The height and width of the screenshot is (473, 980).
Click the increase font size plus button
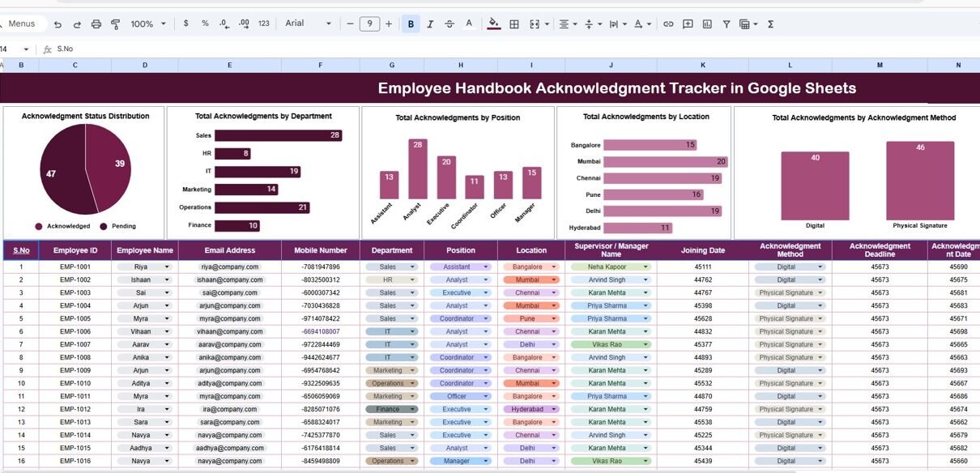(389, 24)
